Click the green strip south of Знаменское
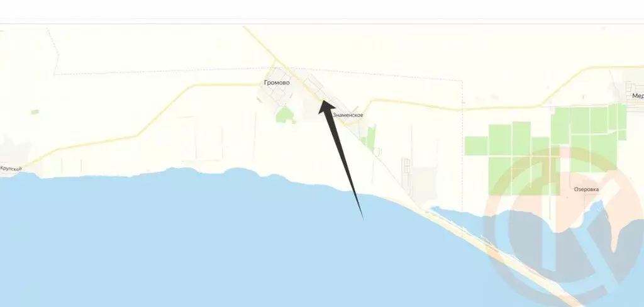644x307 pixels. coord(370,138)
